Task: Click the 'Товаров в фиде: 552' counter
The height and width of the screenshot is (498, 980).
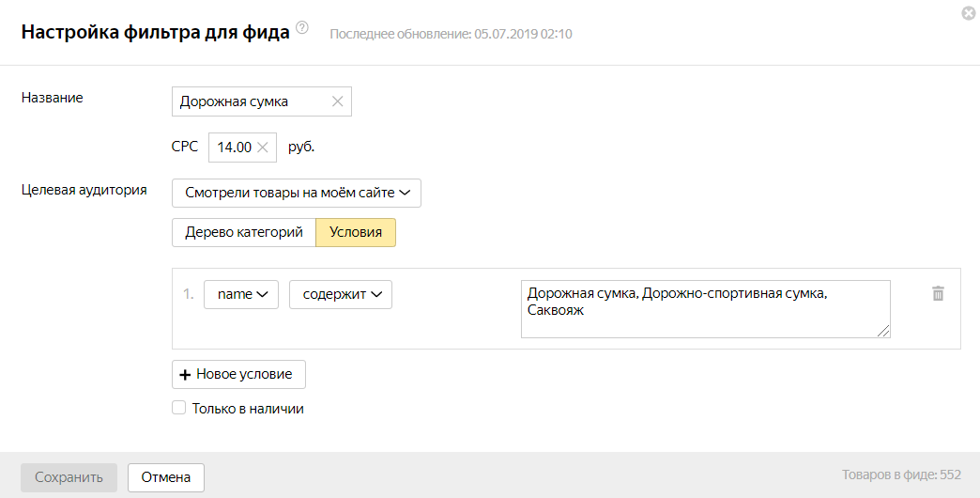Action: (x=900, y=476)
